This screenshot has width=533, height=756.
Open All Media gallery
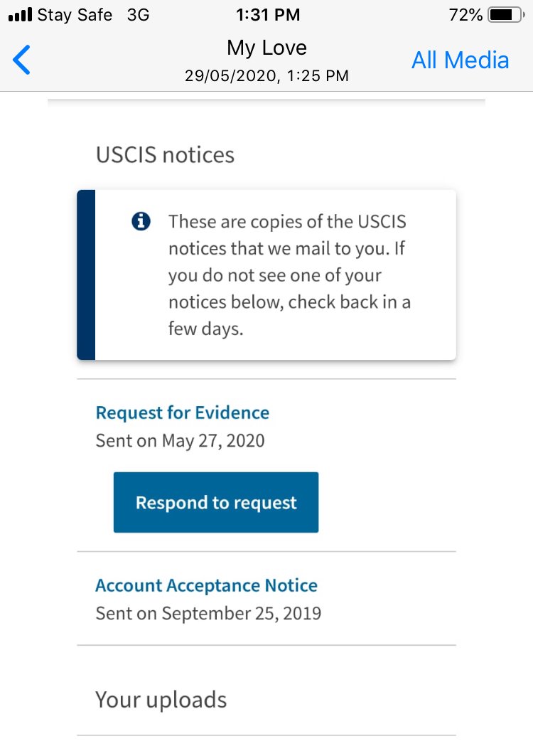click(460, 60)
